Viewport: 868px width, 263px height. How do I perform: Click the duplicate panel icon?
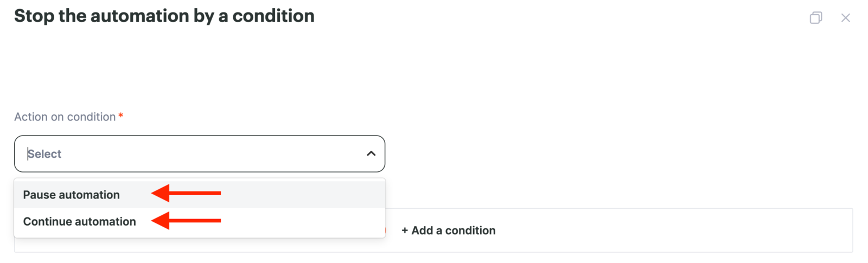[x=816, y=18]
